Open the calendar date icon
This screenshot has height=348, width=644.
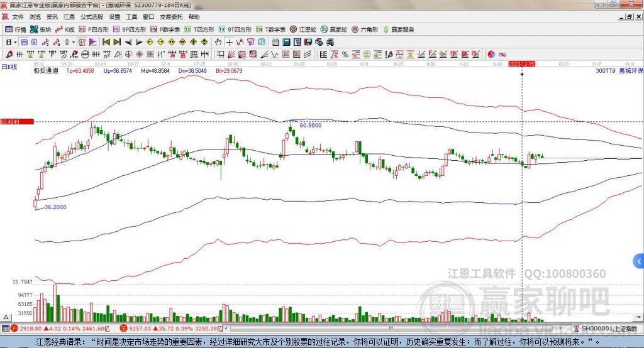tap(275, 42)
